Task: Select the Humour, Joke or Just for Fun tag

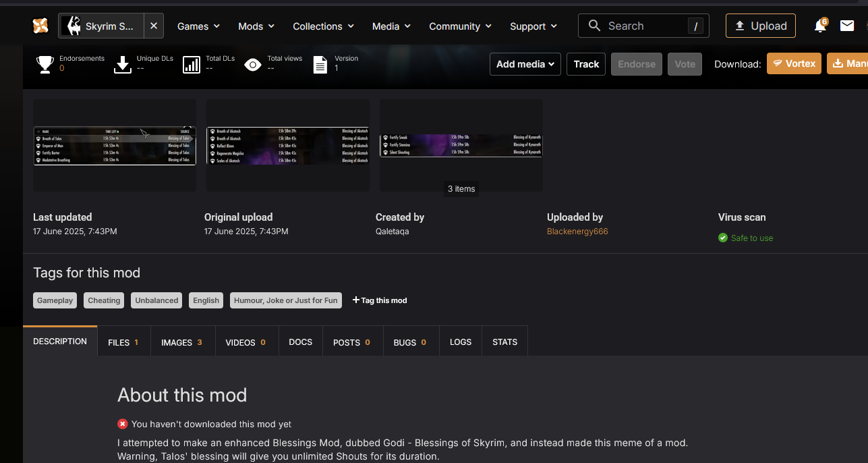Action: click(x=286, y=300)
